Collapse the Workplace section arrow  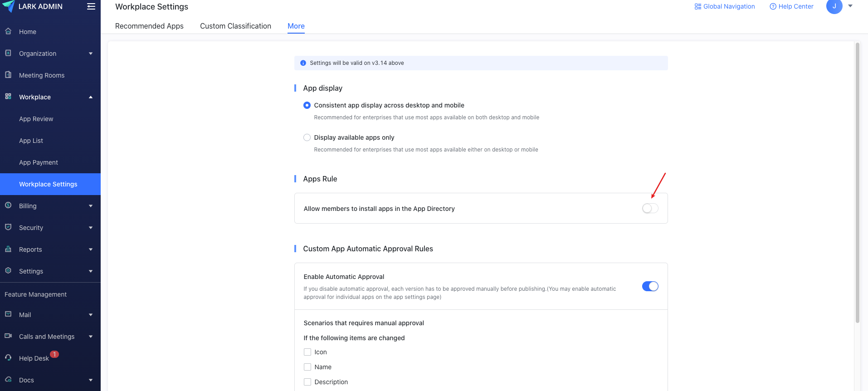pos(91,97)
